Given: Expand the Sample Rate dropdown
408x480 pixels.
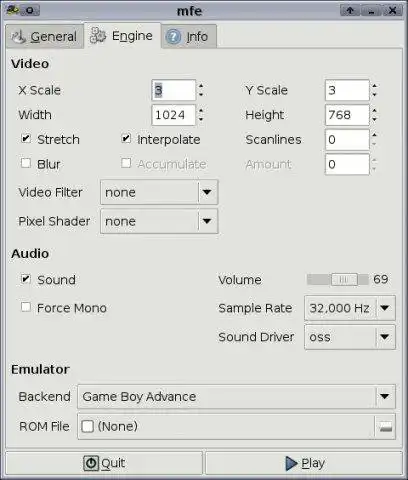Looking at the screenshot, I should [x=350, y=308].
